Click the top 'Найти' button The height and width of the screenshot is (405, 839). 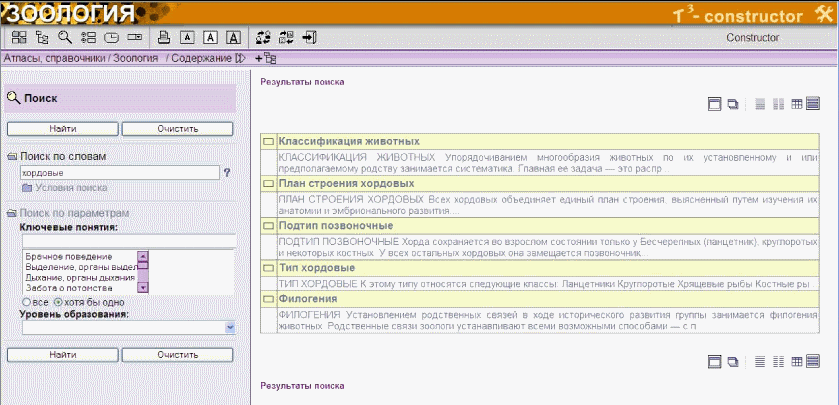(x=62, y=129)
